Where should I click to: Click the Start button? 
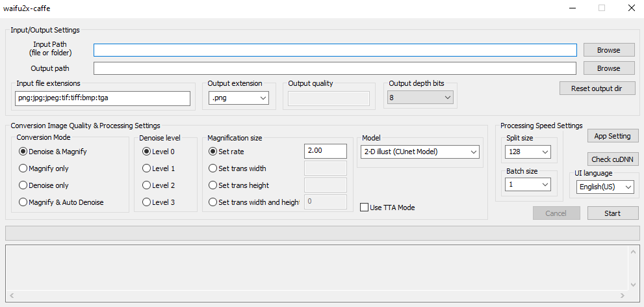pyautogui.click(x=612, y=213)
